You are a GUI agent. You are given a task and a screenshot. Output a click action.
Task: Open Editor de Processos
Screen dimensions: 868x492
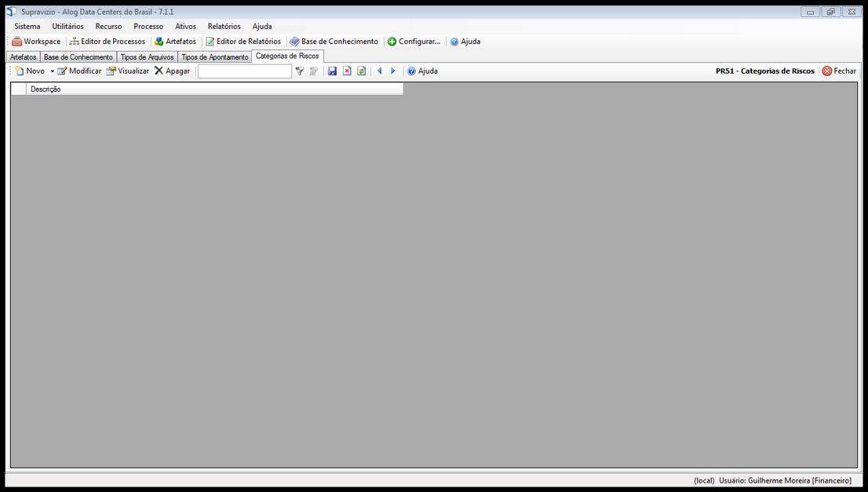(x=108, y=42)
